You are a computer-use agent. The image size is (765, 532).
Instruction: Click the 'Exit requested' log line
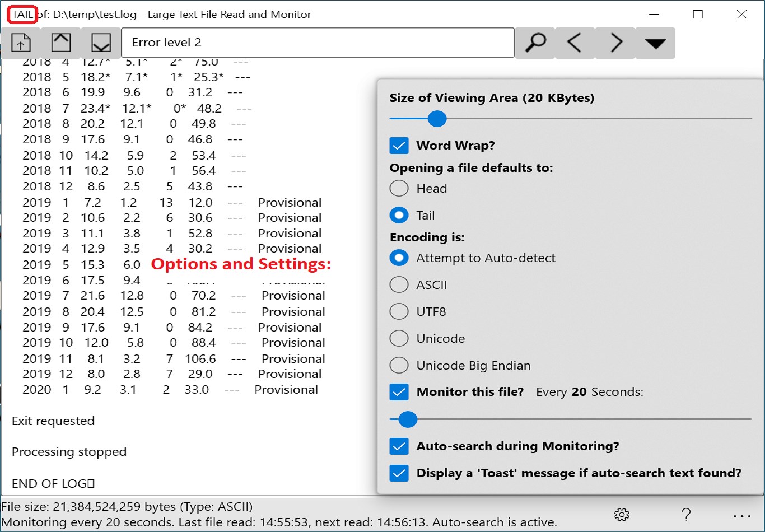tap(53, 421)
